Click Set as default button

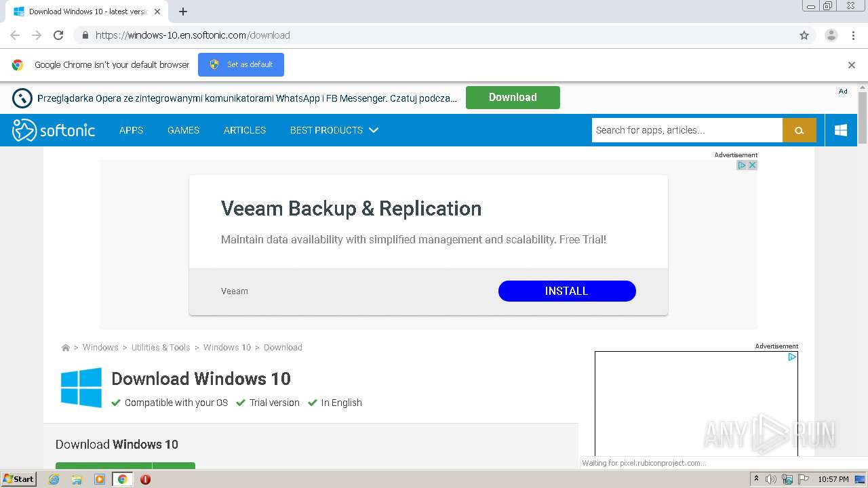tap(241, 64)
